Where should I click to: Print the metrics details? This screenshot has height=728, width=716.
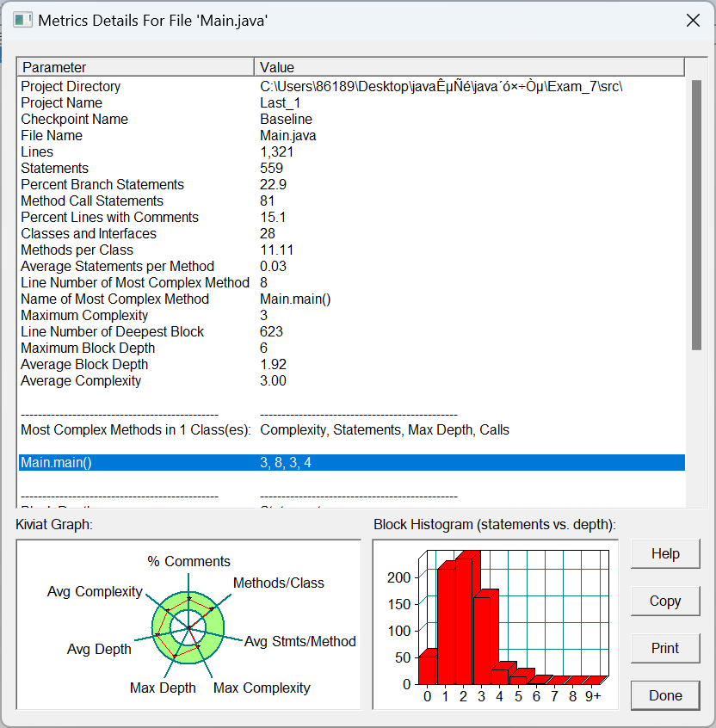[665, 648]
